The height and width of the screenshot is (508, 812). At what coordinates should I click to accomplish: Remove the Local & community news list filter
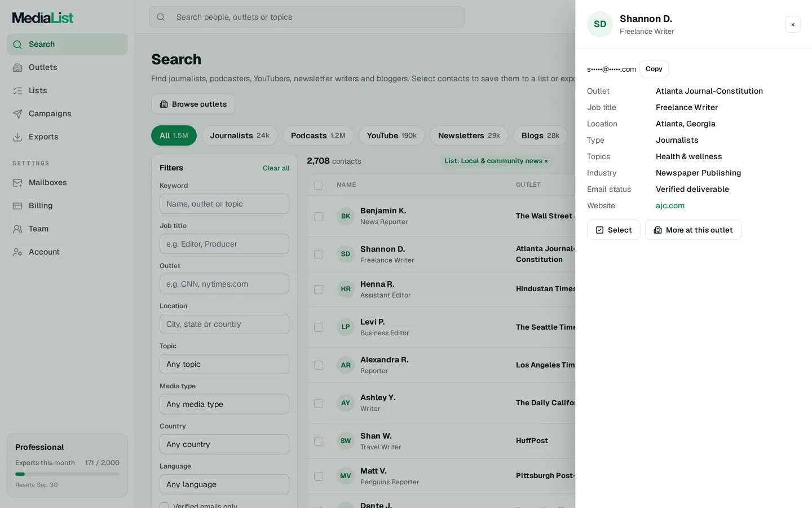pyautogui.click(x=546, y=161)
